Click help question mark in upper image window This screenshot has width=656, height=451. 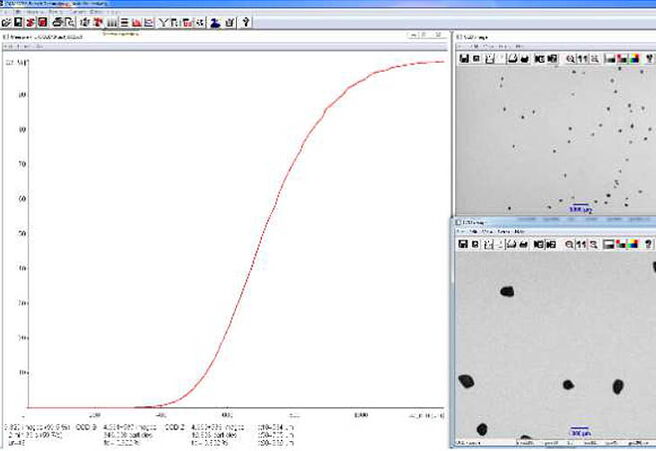click(649, 59)
